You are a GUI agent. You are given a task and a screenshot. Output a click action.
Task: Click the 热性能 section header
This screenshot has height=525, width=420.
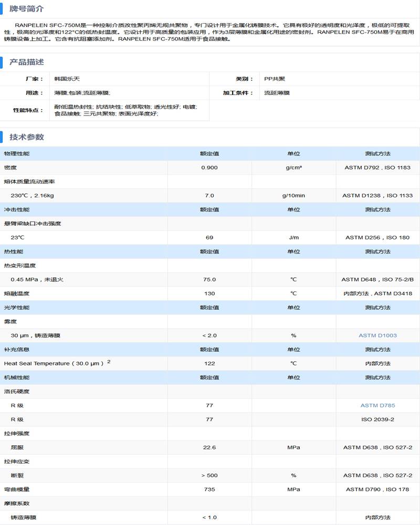pyautogui.click(x=14, y=251)
